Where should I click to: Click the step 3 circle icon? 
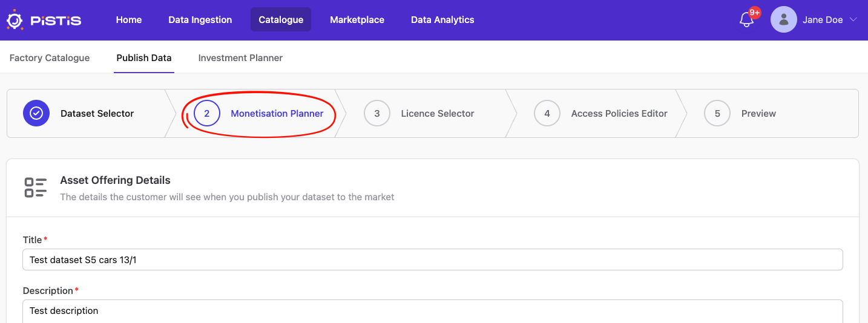click(377, 113)
